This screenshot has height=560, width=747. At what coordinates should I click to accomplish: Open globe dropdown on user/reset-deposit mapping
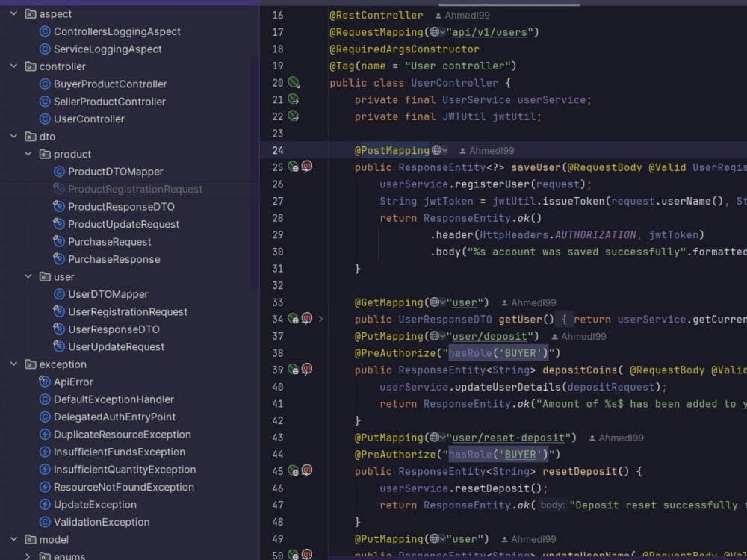pos(437,437)
